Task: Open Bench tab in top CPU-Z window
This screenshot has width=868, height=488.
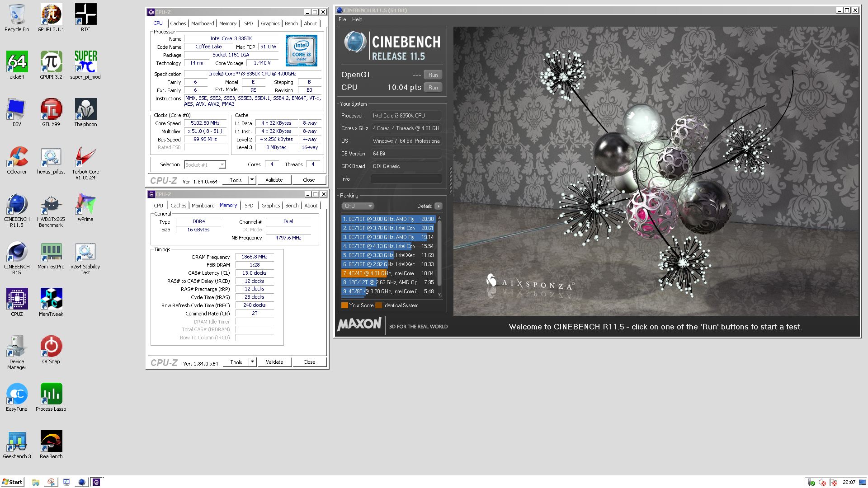Action: point(292,23)
